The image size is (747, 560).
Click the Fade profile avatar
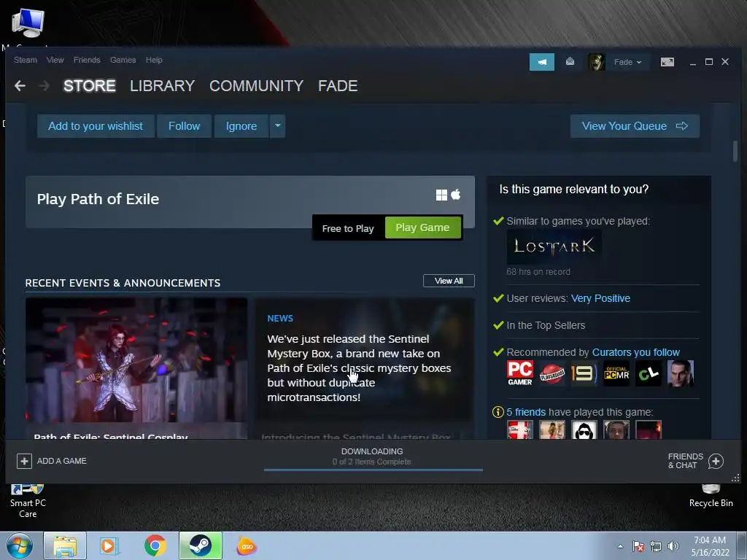coord(596,62)
